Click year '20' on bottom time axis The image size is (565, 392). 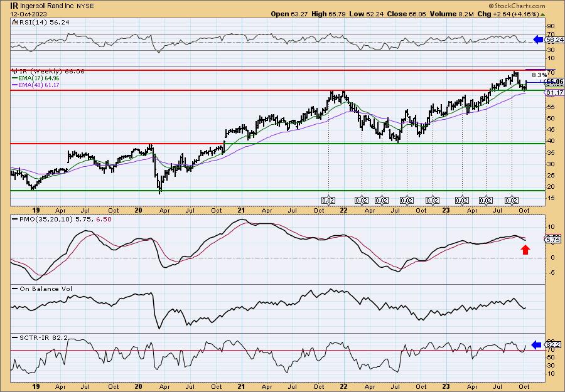click(x=138, y=386)
